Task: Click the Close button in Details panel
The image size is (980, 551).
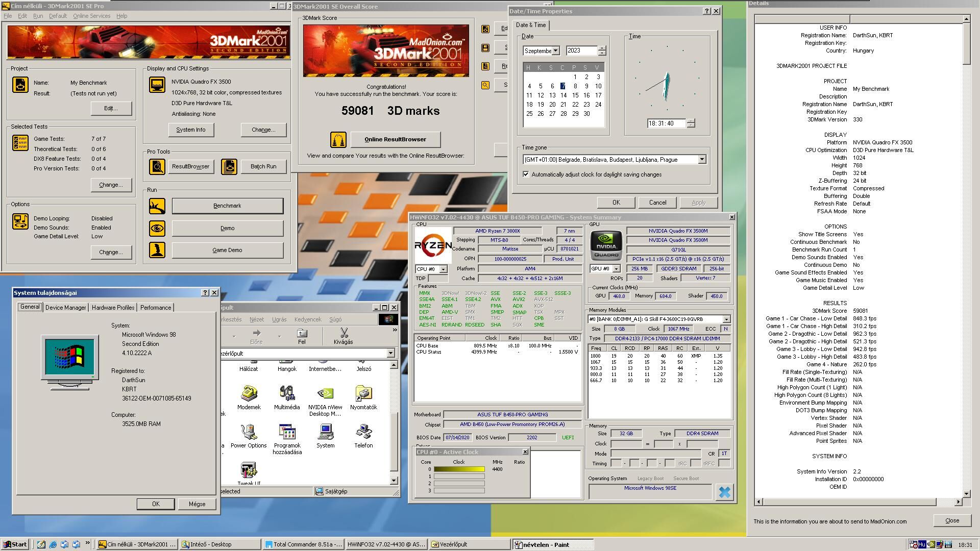Action: (x=952, y=520)
